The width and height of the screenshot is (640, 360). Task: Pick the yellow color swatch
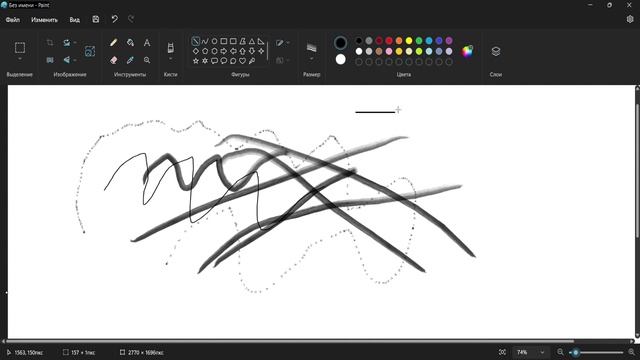[x=409, y=40]
